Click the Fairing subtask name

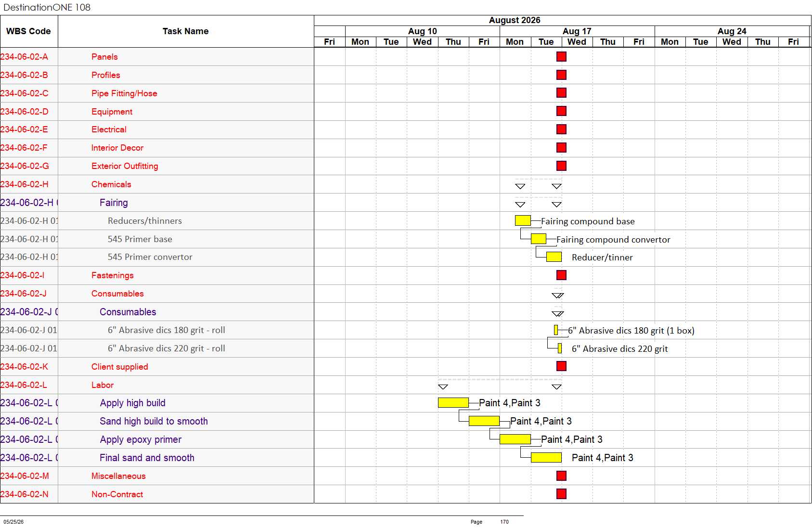(114, 203)
